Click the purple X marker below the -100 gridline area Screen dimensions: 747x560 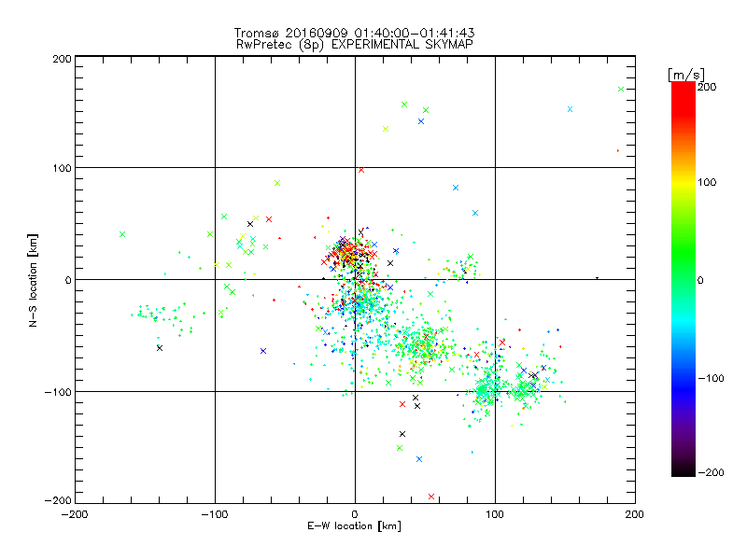tap(263, 351)
